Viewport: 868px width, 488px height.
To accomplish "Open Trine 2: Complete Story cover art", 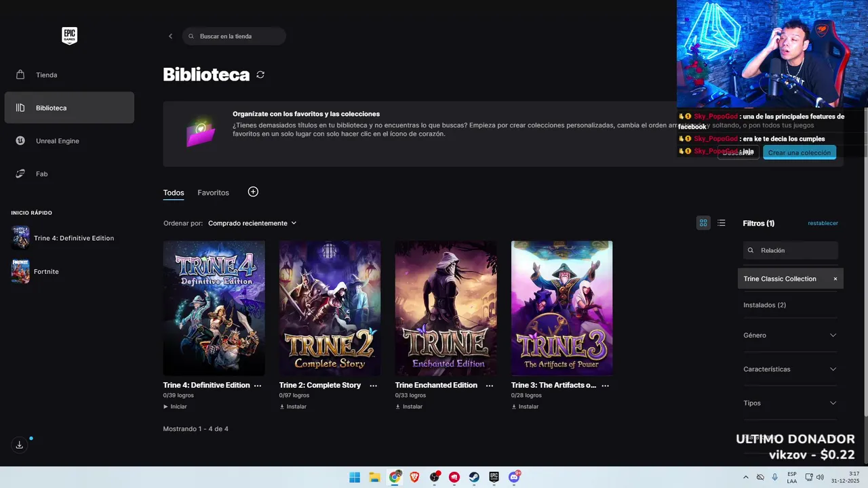I will (x=330, y=308).
